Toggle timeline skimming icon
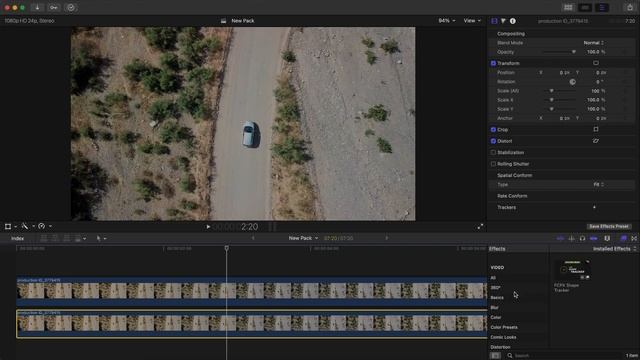This screenshot has height=360, width=640. (x=560, y=238)
